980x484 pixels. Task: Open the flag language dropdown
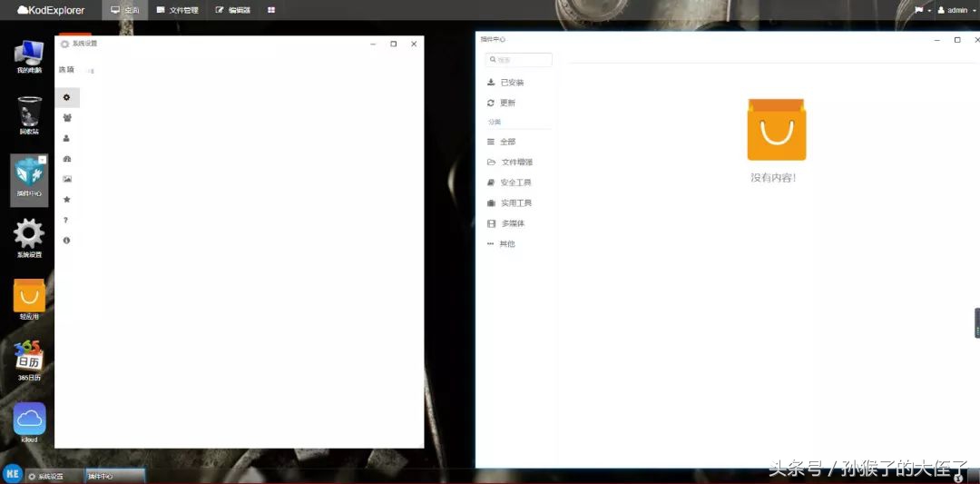point(923,10)
